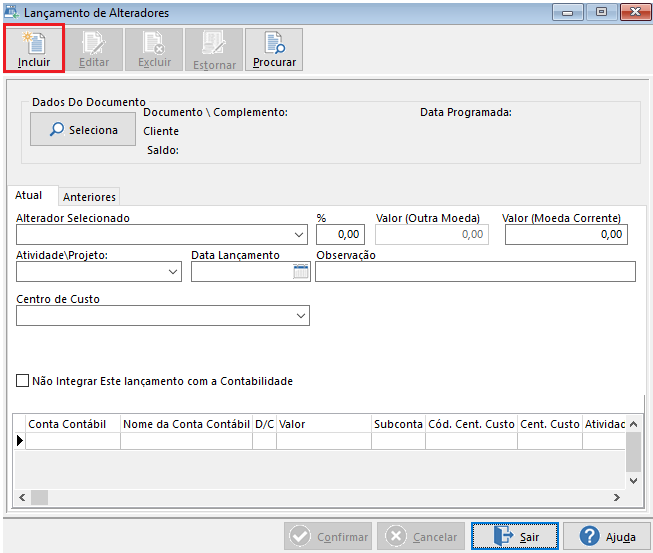Maximize the Lançamento de Alteradores window
The width and height of the screenshot is (653, 553).
pyautogui.click(x=601, y=12)
